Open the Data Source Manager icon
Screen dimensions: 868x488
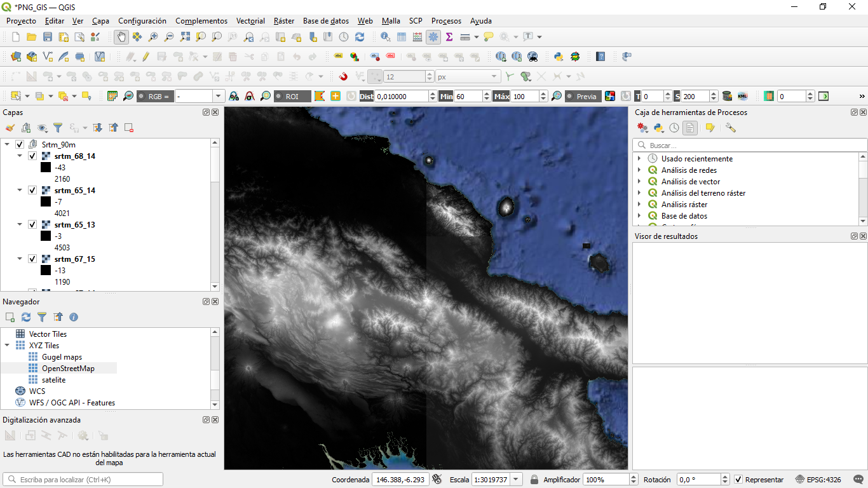pos(16,57)
